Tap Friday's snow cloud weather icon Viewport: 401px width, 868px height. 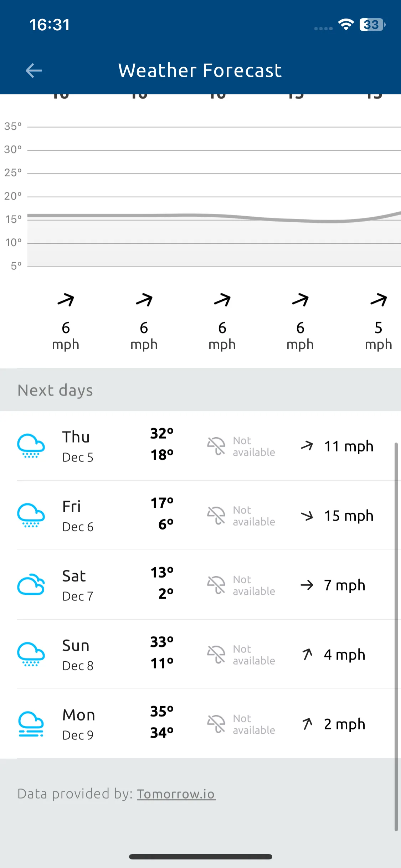pyautogui.click(x=31, y=515)
